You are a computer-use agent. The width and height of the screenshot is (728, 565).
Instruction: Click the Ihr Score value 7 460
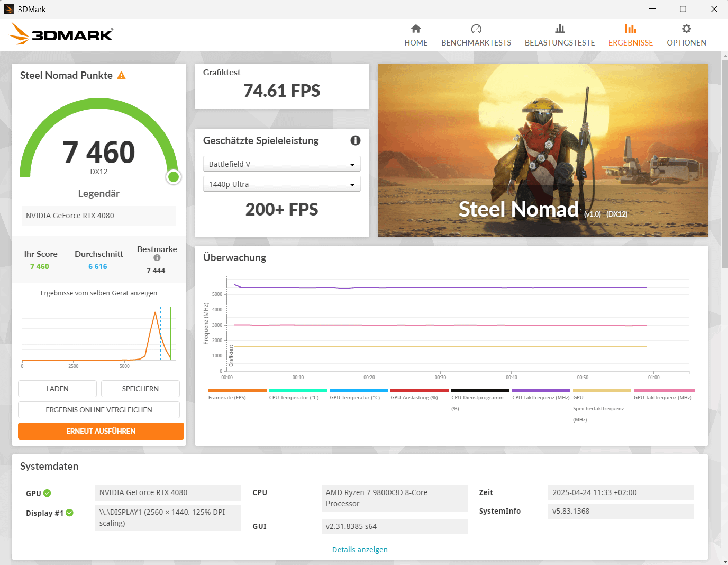pos(40,266)
